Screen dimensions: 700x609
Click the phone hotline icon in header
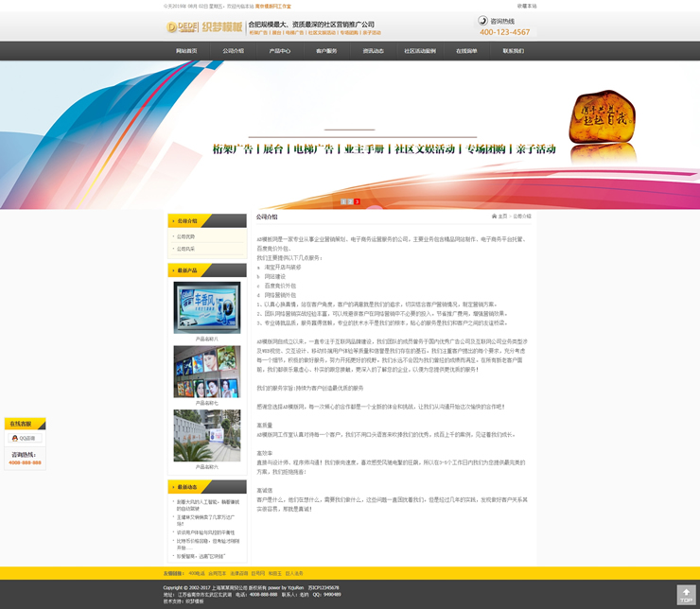click(x=482, y=21)
